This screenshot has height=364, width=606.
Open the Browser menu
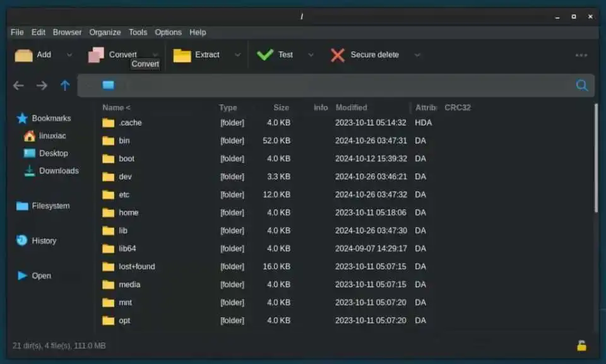click(x=68, y=32)
